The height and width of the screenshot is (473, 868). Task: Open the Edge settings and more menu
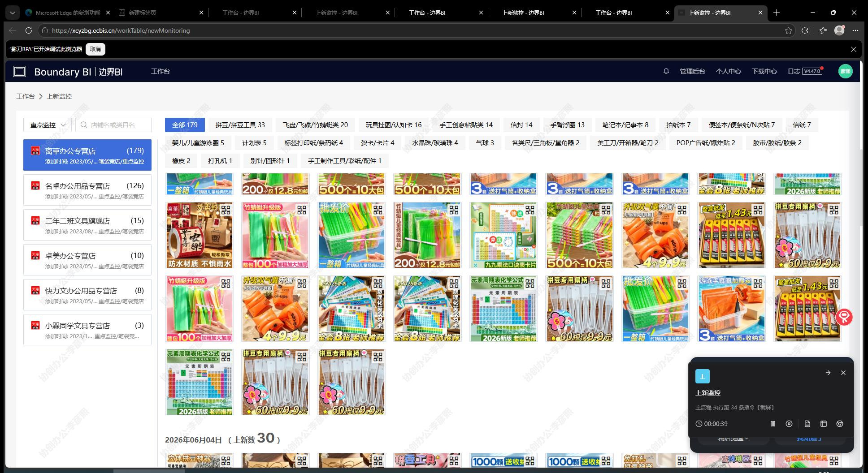point(855,30)
